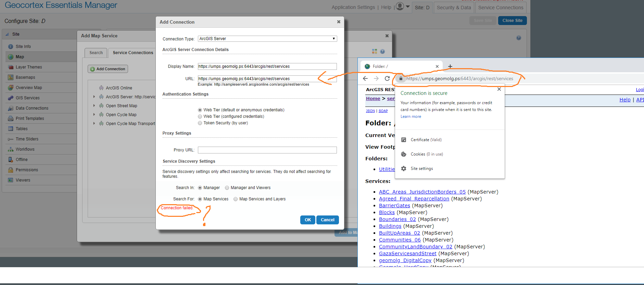Click the grid view icon in Add Map Service
The width and height of the screenshot is (644, 285).
pyautogui.click(x=375, y=51)
